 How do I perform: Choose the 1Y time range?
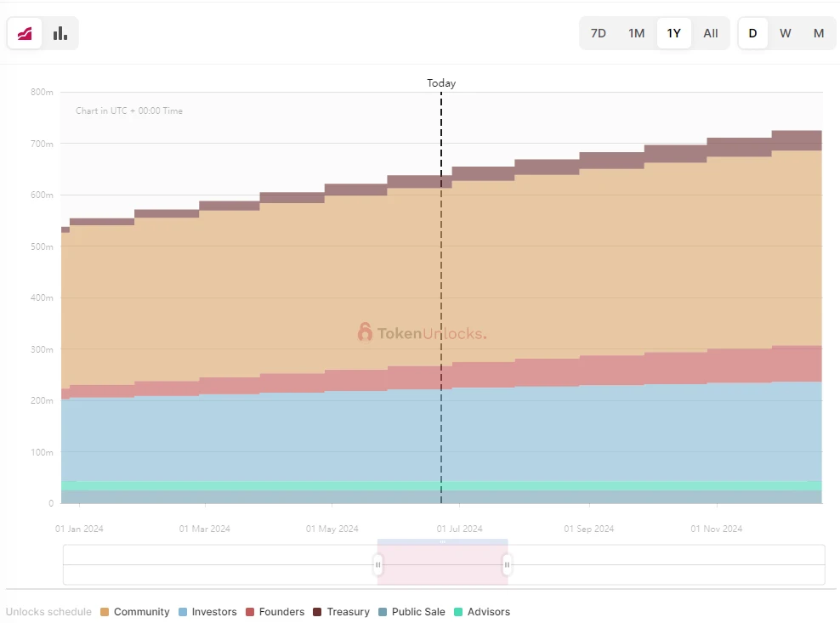click(673, 33)
